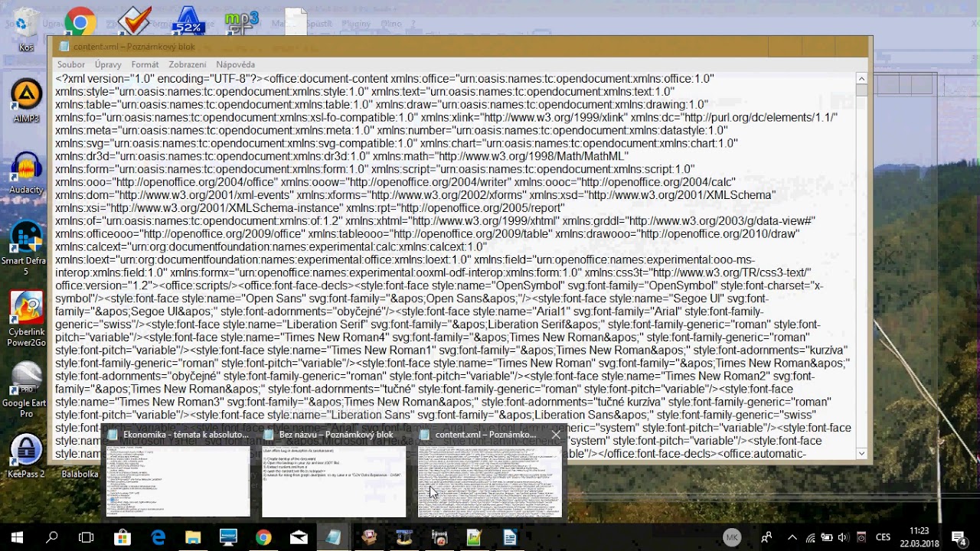Screen dimensions: 980x551
Task: Click the content.xml – Poznámkový blok title bar
Action: coord(459,47)
